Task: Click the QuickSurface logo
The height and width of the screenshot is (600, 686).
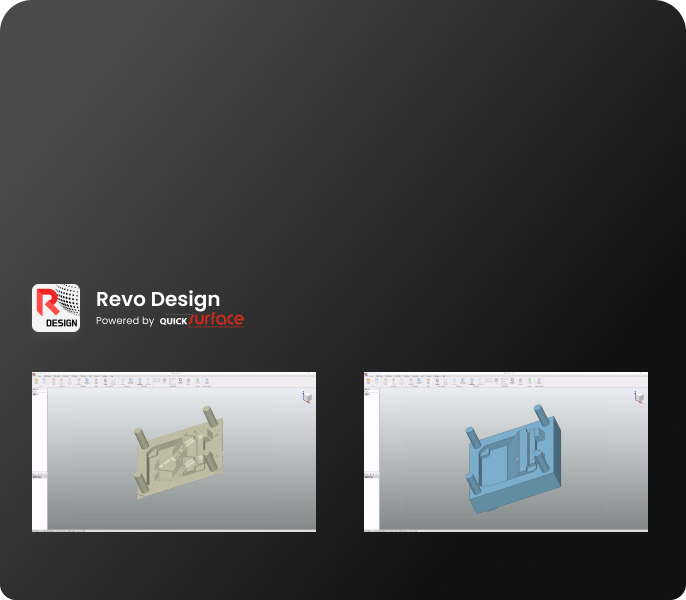Action: 202,320
